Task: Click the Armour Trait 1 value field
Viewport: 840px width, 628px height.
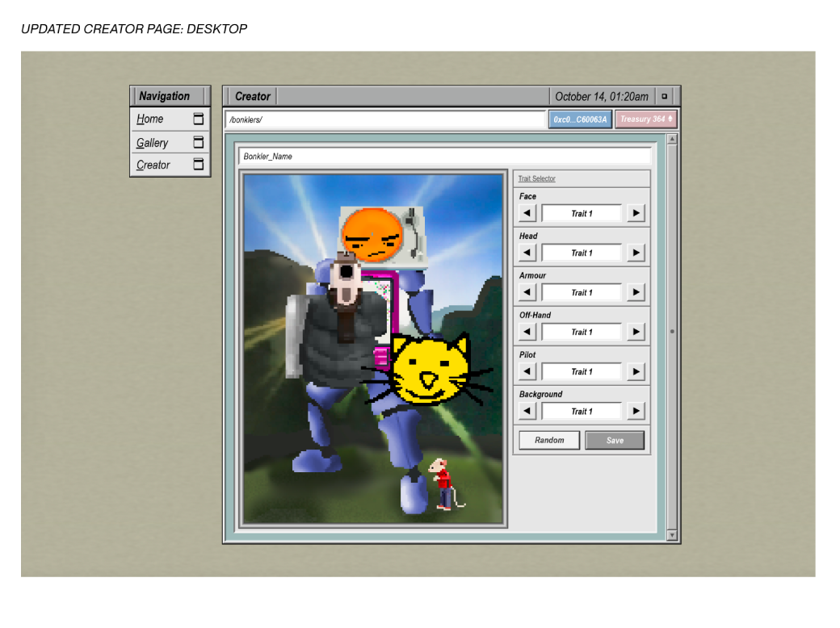Action: (x=582, y=292)
